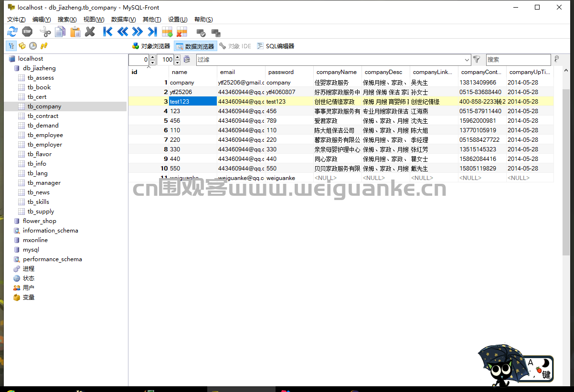This screenshot has height=392, width=574.
Task: Open the 帮助(S) menu
Action: point(203,20)
